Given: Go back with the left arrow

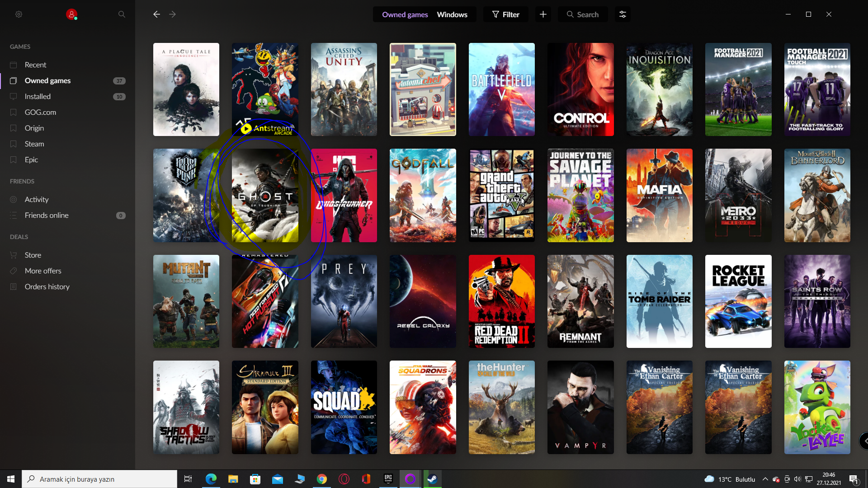Looking at the screenshot, I should 156,14.
